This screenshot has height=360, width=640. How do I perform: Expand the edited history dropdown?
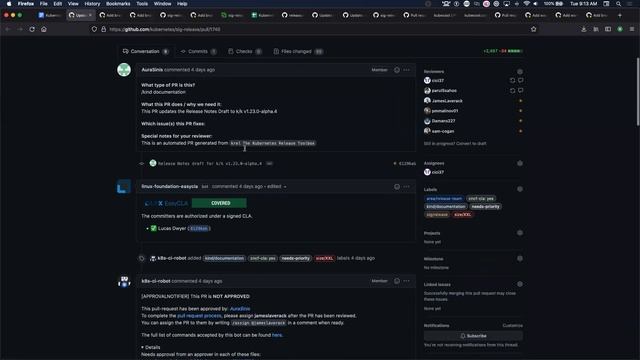coord(277,187)
